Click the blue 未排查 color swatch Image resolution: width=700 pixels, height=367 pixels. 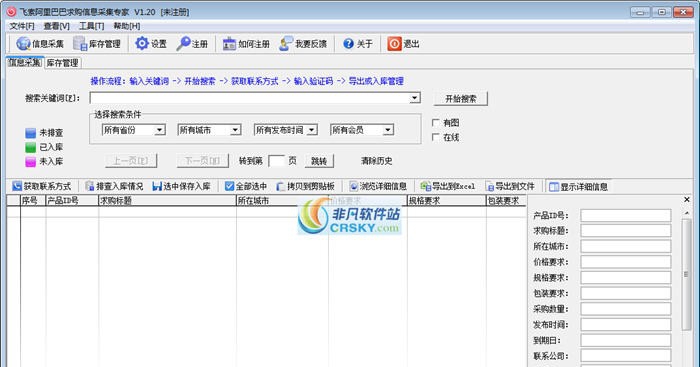tap(30, 133)
